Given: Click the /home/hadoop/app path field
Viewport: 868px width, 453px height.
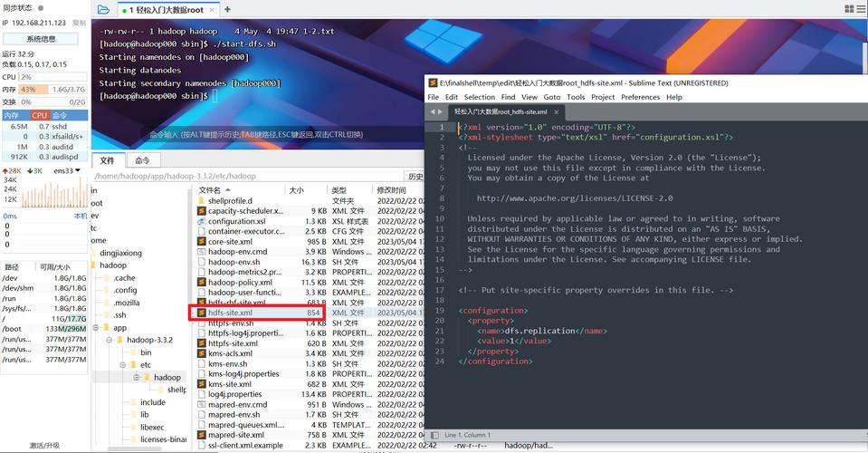Looking at the screenshot, I should [247, 176].
